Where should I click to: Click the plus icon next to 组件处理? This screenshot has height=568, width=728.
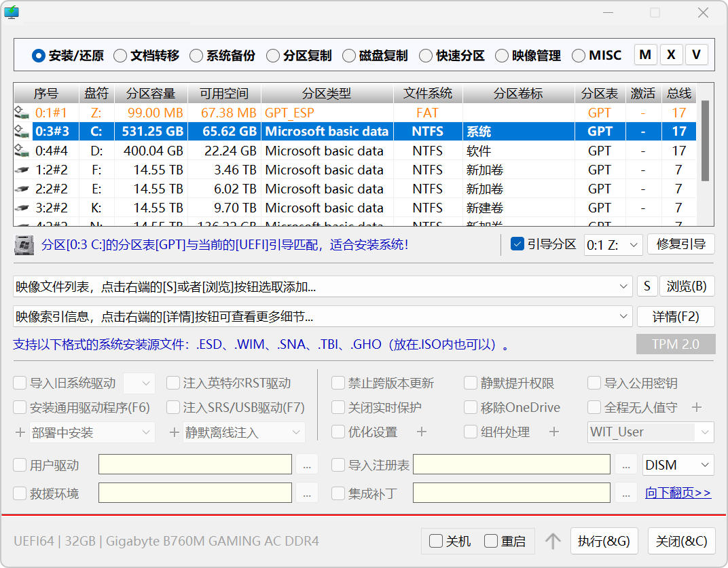(553, 432)
